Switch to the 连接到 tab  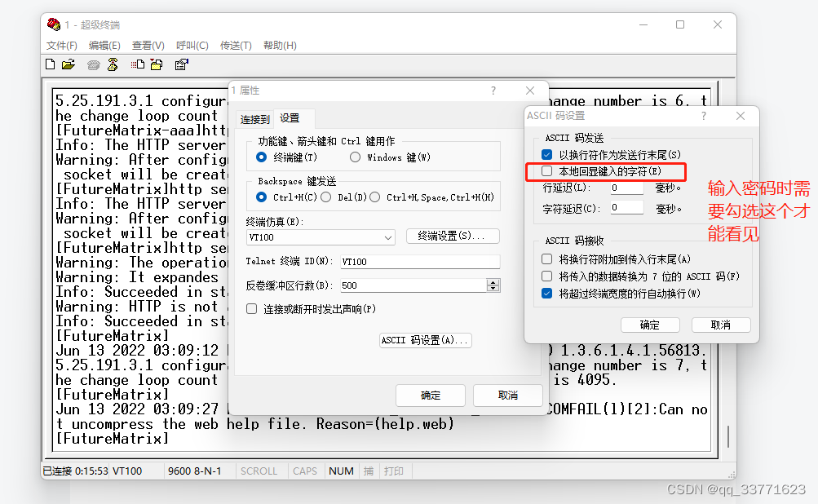[254, 118]
